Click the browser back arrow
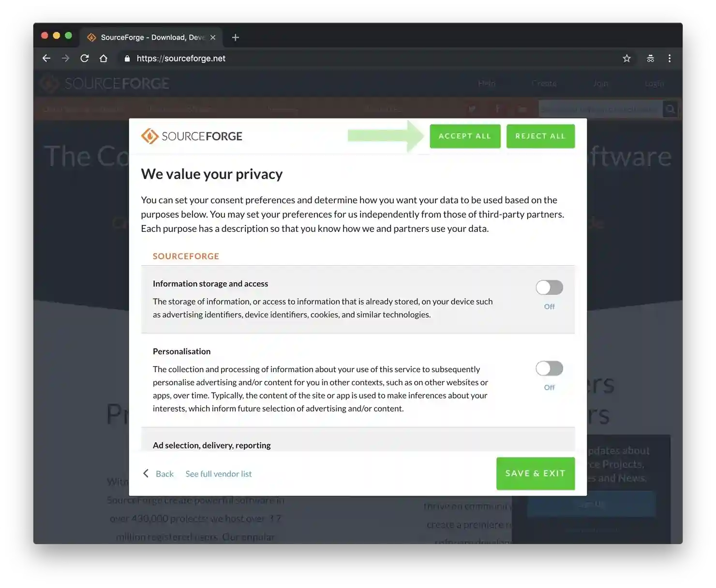The width and height of the screenshot is (716, 588). [x=46, y=59]
